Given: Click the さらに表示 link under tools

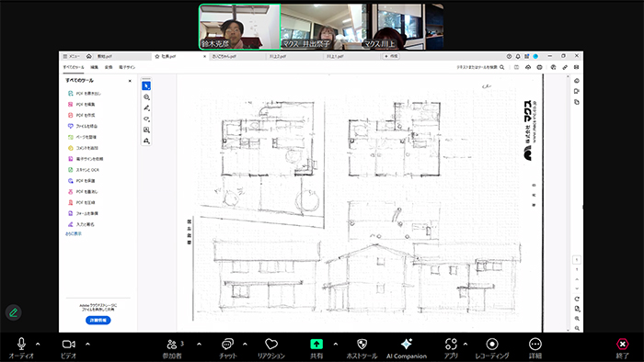Looking at the screenshot, I should [x=74, y=233].
